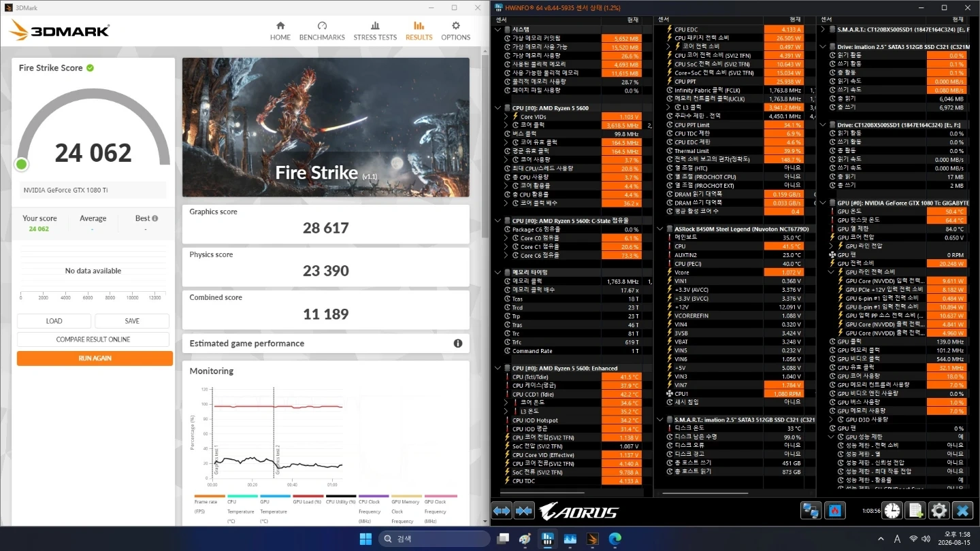Open the Paint icon on the taskbar
The image size is (980, 551).
coord(525,539)
